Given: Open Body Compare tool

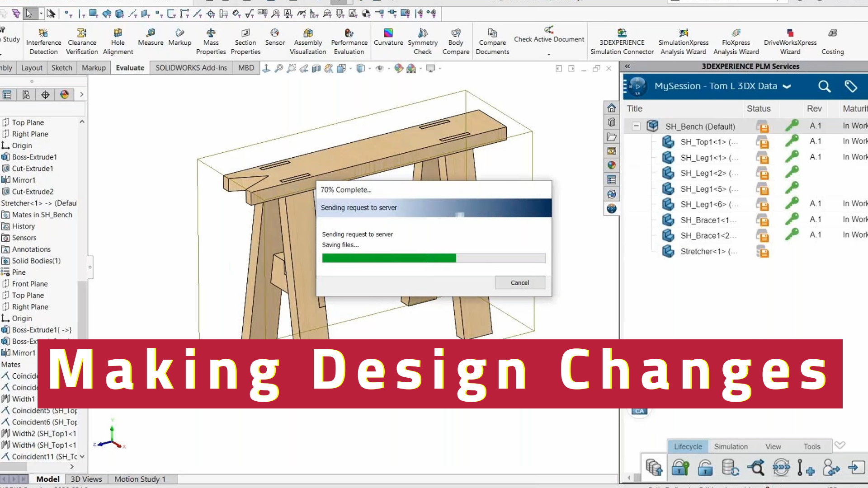Looking at the screenshot, I should [x=456, y=42].
